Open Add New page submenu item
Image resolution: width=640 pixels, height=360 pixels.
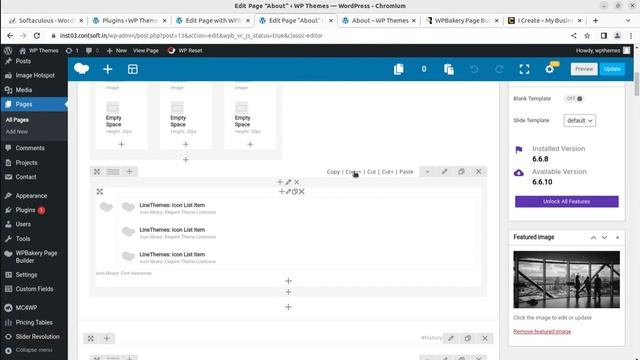coord(17,132)
